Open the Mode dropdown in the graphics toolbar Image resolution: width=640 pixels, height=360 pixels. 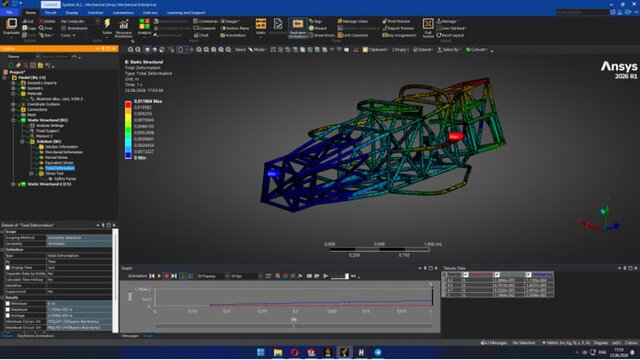click(257, 50)
